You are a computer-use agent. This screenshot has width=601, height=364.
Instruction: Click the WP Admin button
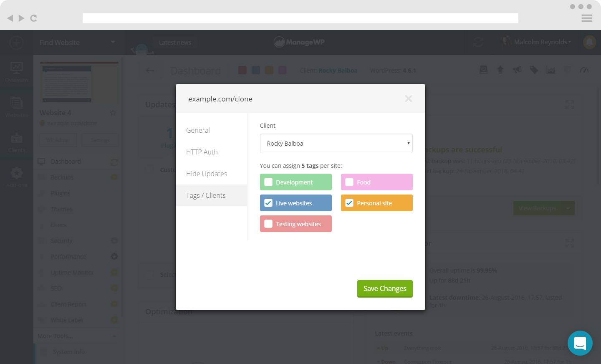point(58,140)
